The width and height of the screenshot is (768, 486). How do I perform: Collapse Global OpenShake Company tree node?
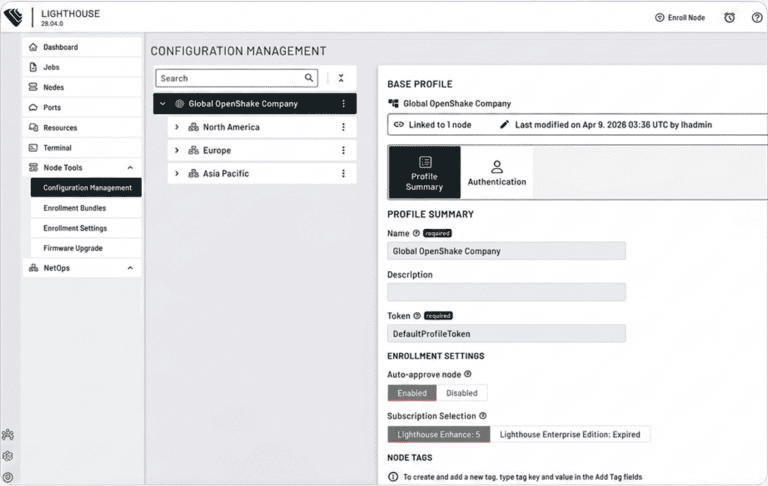(163, 104)
